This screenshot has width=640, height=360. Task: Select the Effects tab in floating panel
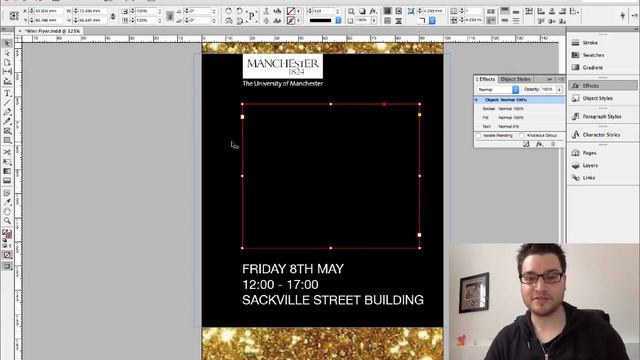click(x=485, y=79)
